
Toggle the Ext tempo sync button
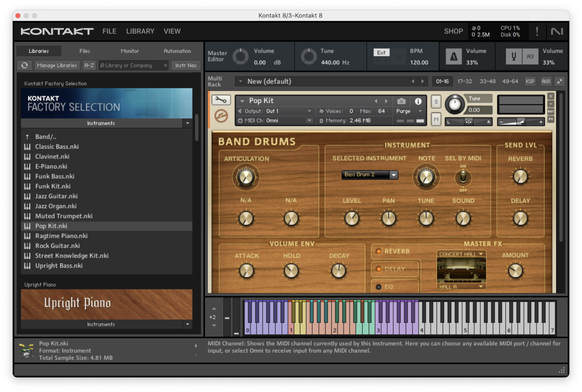pos(381,53)
